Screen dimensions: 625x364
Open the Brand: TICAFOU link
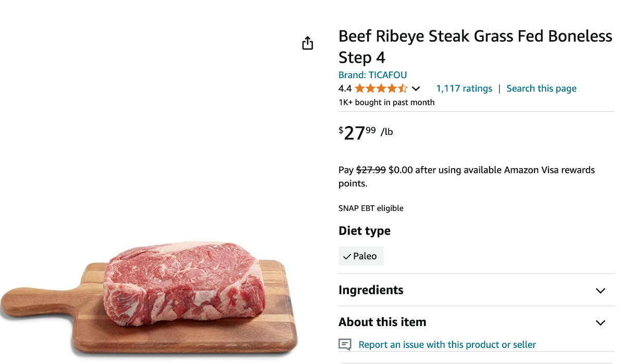(372, 75)
